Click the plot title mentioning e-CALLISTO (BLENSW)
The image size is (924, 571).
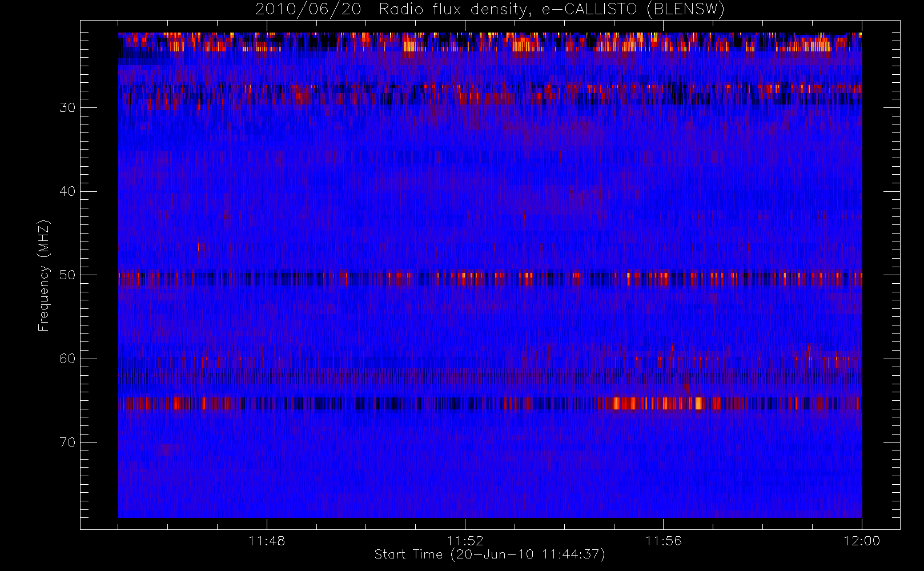pyautogui.click(x=489, y=10)
